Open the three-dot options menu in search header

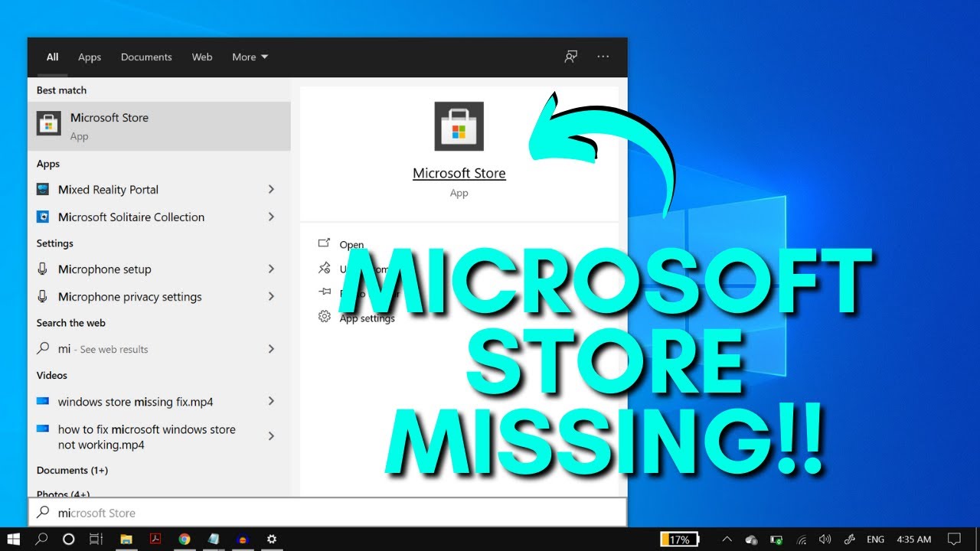[x=603, y=57]
